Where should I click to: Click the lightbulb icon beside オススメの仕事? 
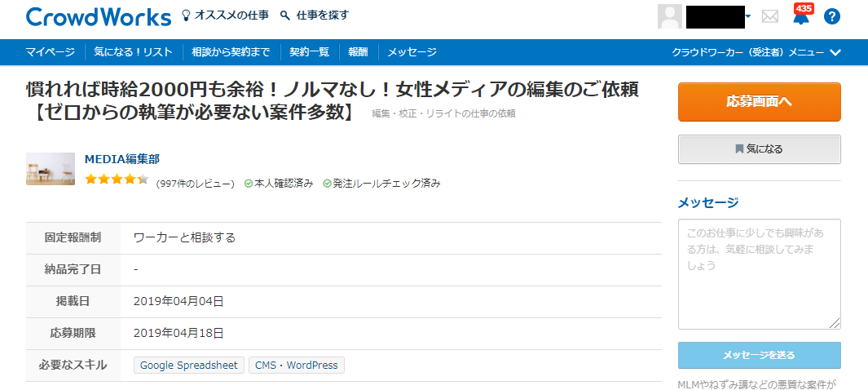pyautogui.click(x=186, y=15)
